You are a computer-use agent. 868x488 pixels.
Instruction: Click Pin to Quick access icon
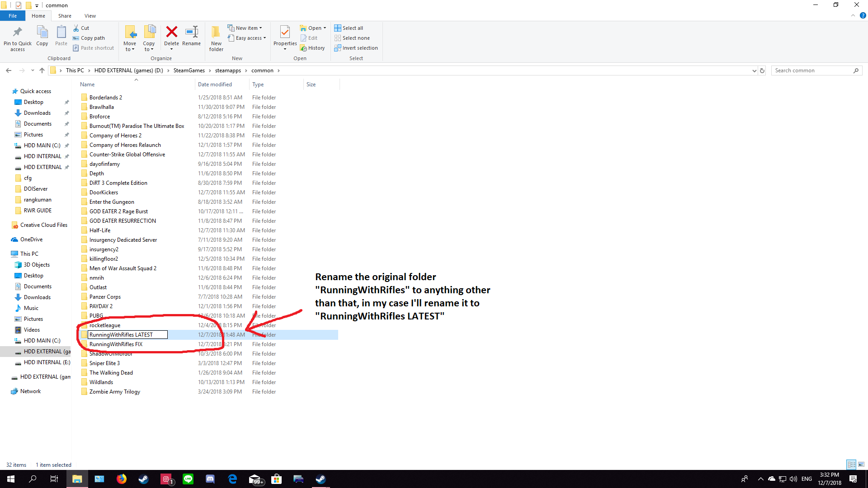[18, 33]
